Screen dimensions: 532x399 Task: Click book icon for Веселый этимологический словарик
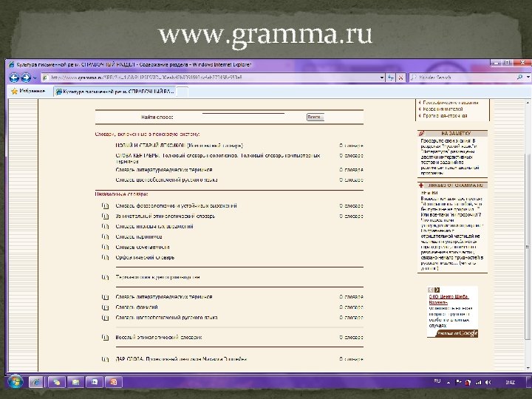point(105,338)
